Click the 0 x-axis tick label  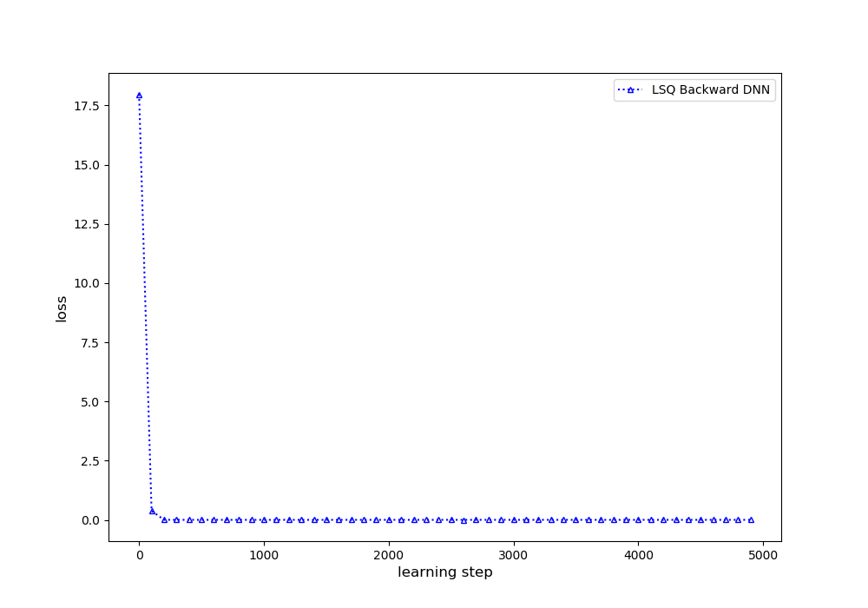140,555
